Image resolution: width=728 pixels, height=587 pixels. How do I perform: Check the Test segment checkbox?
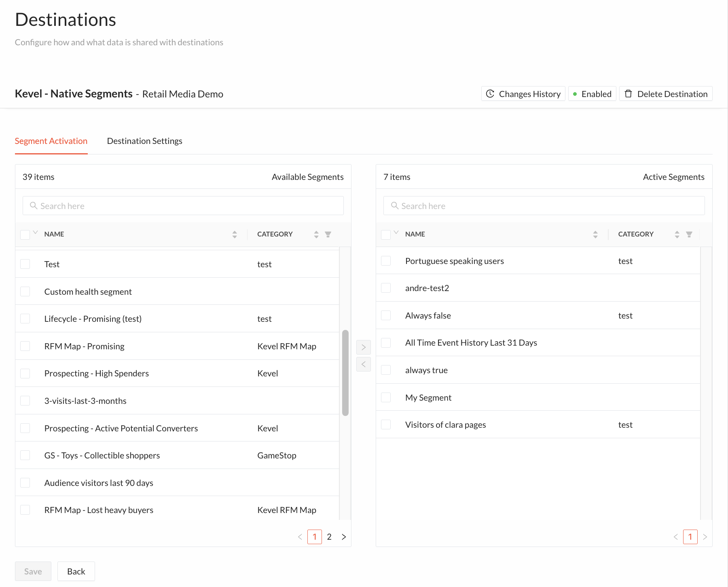[x=25, y=264]
